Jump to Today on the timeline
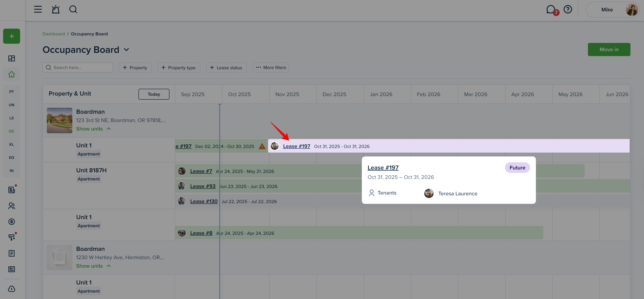This screenshot has width=644, height=299. (154, 94)
